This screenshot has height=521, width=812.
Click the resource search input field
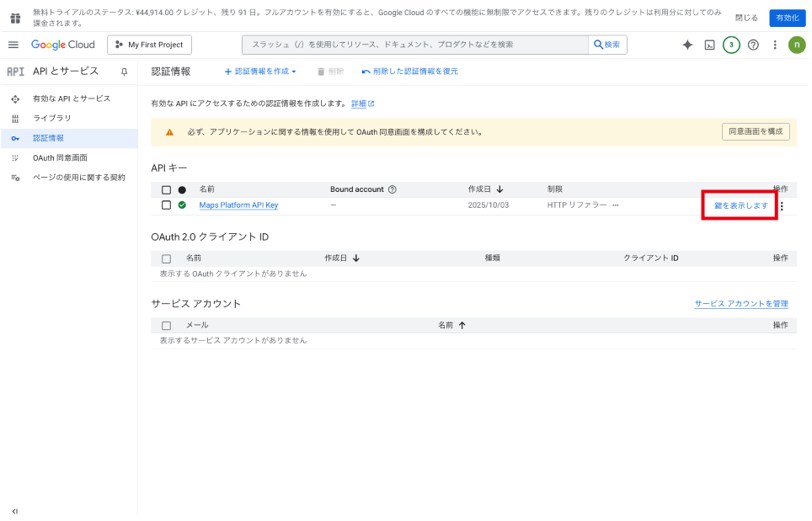(x=414, y=45)
